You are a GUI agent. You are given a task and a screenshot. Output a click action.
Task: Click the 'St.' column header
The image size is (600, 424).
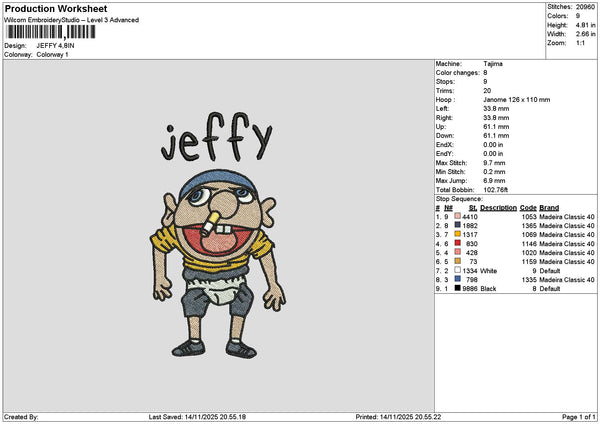(x=473, y=208)
